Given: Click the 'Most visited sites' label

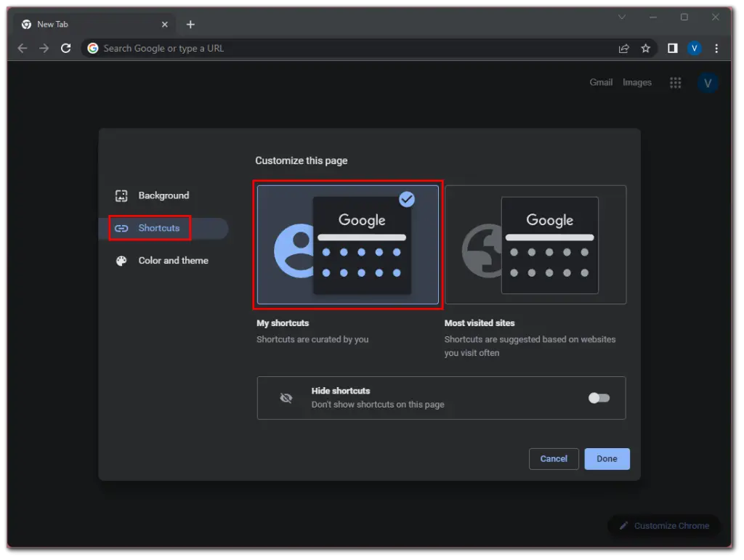Looking at the screenshot, I should point(480,323).
